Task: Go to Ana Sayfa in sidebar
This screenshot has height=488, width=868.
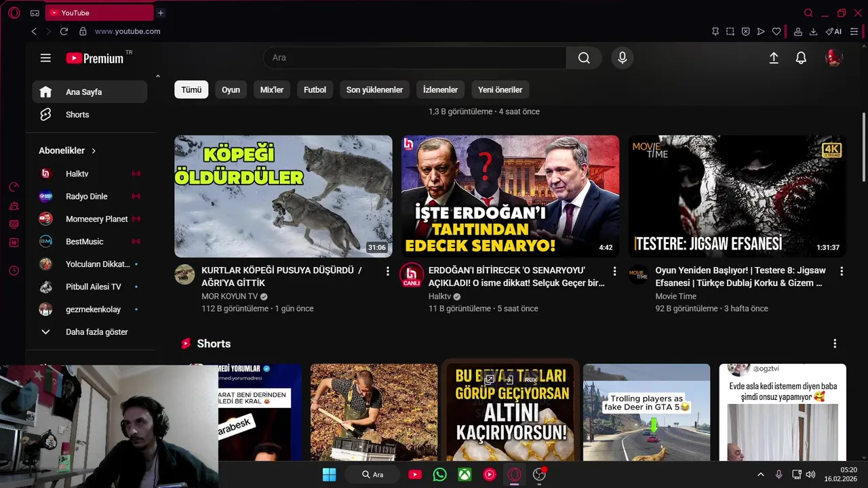Action: tap(90, 92)
